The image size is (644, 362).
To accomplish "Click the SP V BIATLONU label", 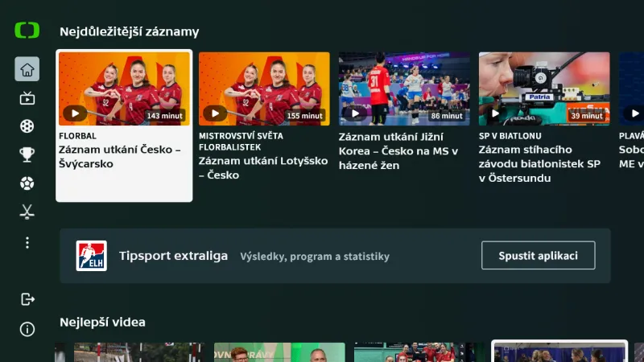I will pyautogui.click(x=510, y=136).
